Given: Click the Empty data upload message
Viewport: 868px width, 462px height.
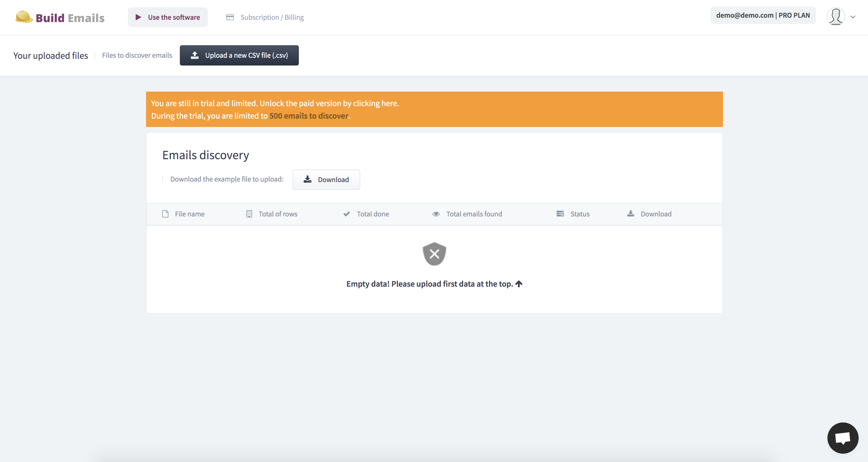Looking at the screenshot, I should 430,284.
